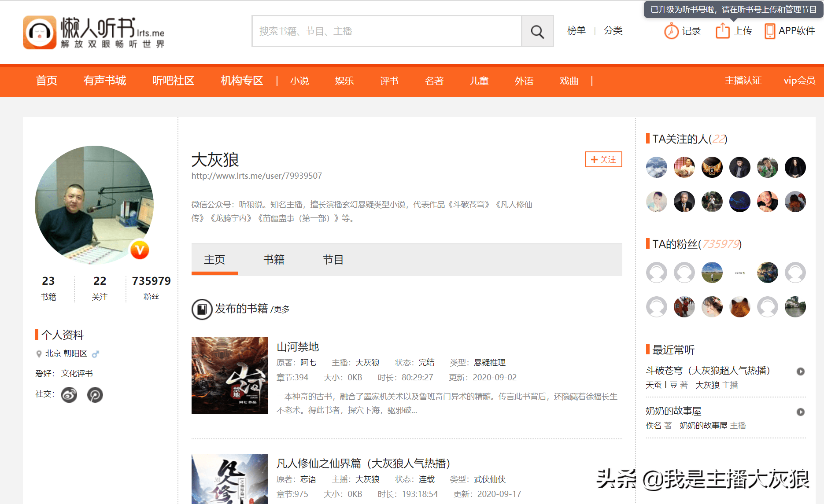
Task: Click 悬疑推理 genre link
Action: coord(490,363)
